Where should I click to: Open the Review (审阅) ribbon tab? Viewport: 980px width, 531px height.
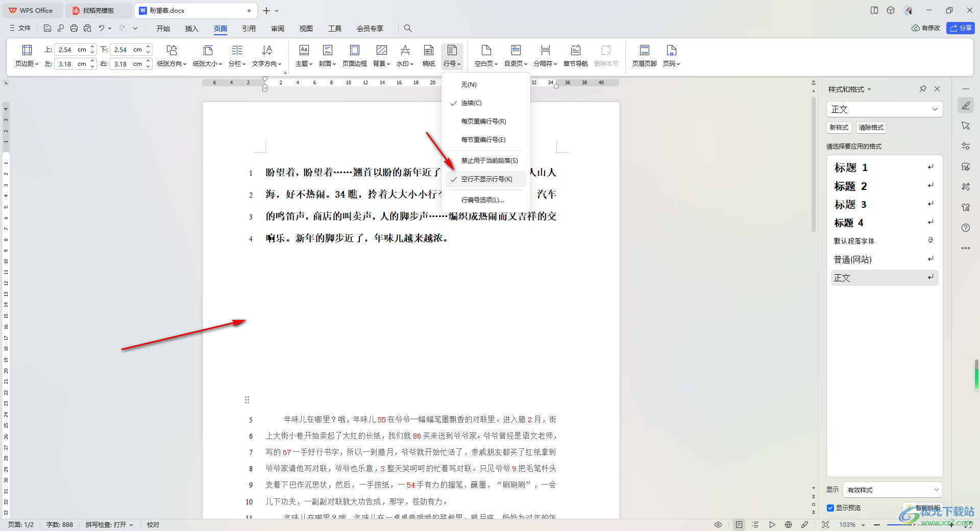pyautogui.click(x=278, y=29)
